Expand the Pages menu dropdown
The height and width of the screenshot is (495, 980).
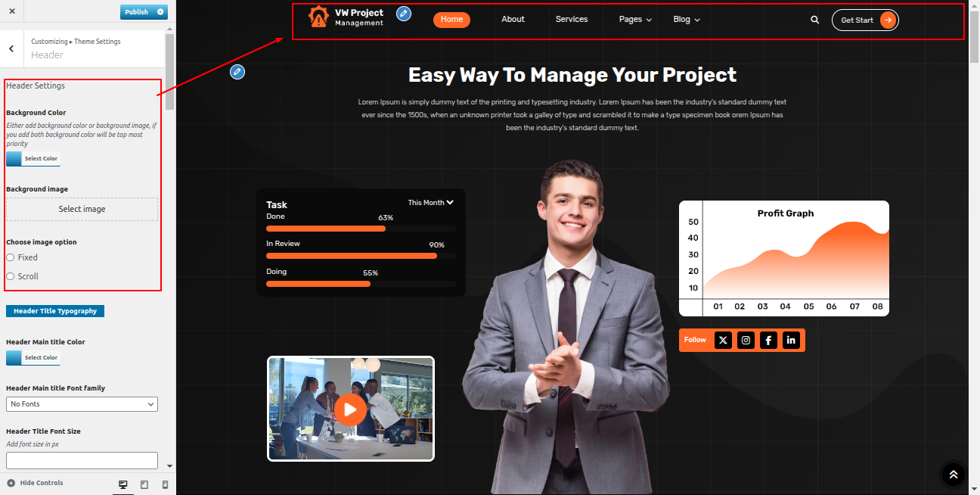pos(635,20)
